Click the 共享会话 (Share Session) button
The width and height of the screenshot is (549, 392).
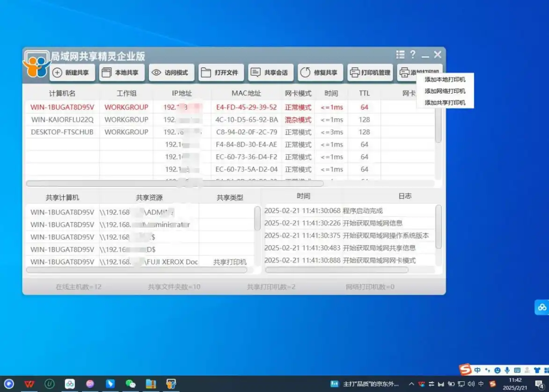coord(271,73)
